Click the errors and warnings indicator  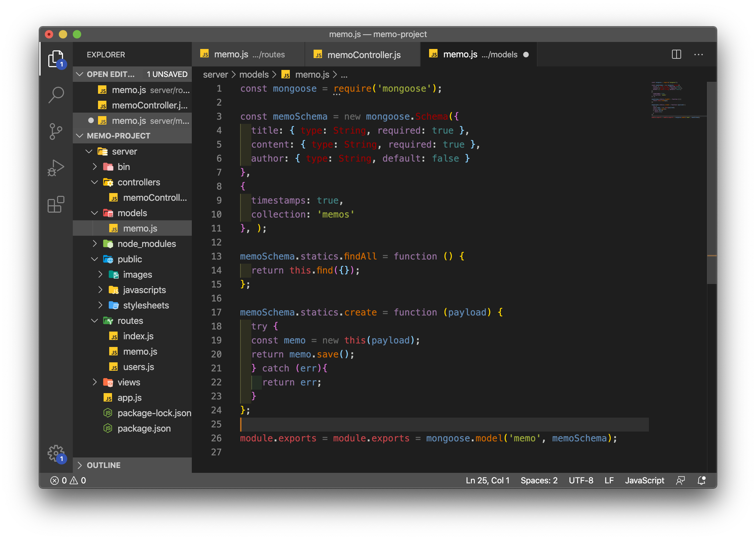coord(68,480)
